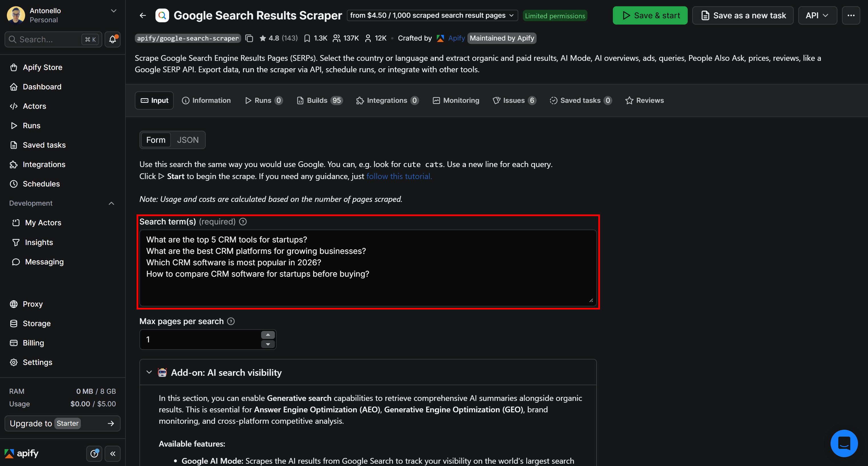The height and width of the screenshot is (466, 868).
Task: Click the RAM 0 MB / 8 GB usage readout
Action: coord(63,391)
